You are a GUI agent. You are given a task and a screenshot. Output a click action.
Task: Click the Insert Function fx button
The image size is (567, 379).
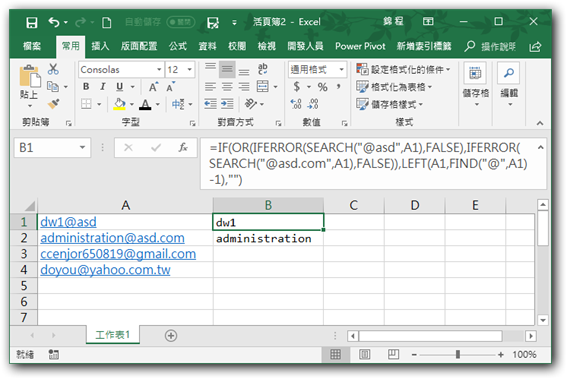[183, 148]
